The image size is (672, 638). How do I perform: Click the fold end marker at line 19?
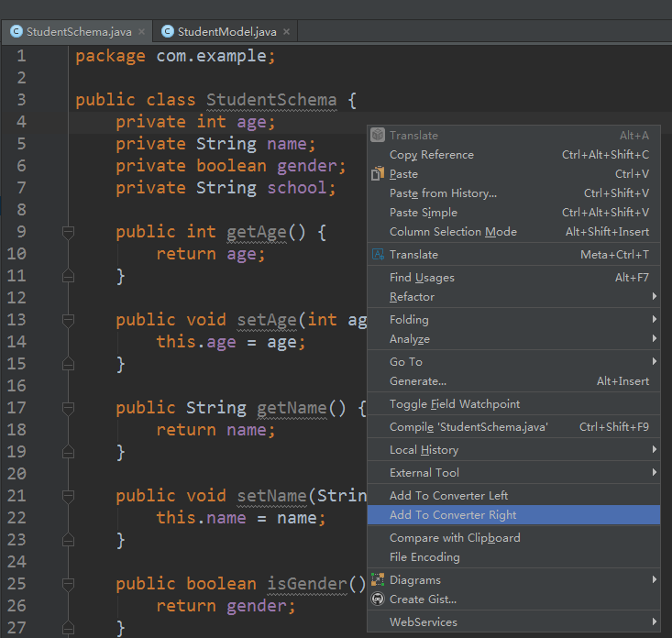click(x=68, y=452)
